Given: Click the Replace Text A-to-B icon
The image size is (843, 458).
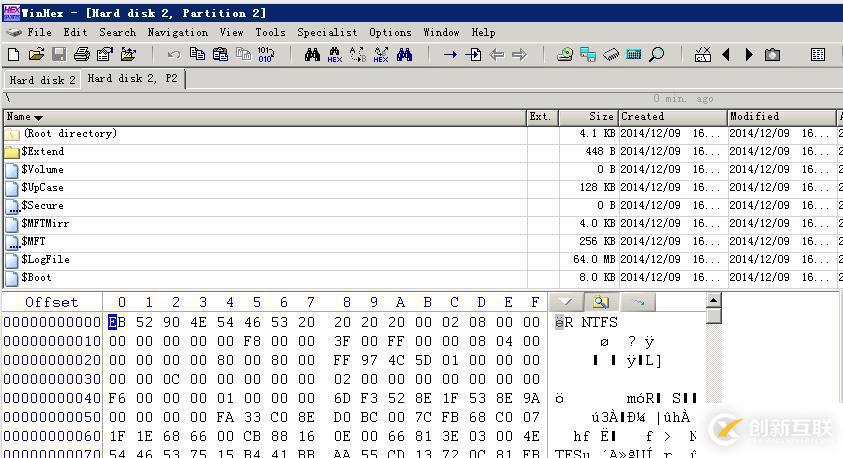Looking at the screenshot, I should (358, 54).
